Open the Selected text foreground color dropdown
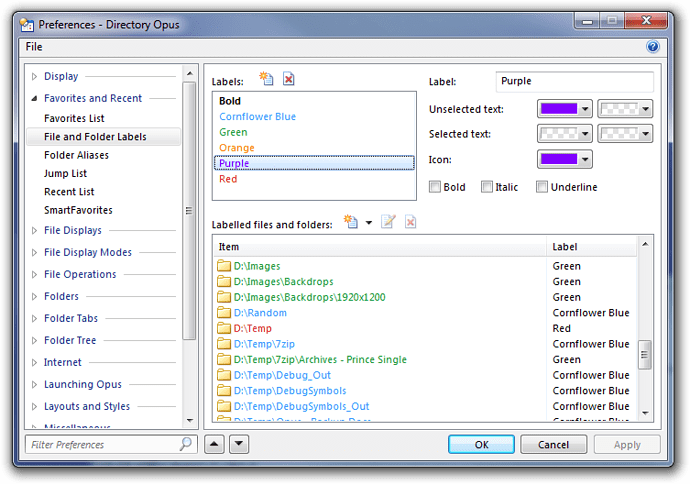Viewport: 690px width, 484px height. click(x=585, y=134)
